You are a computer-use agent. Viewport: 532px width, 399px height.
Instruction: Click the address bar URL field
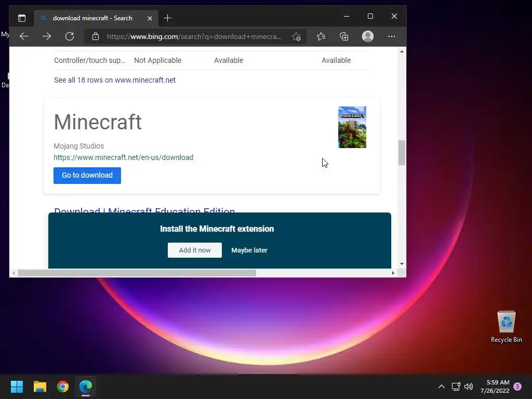[x=194, y=36]
